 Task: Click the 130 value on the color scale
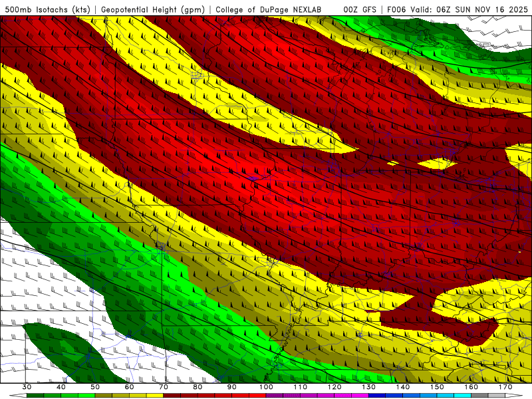[x=369, y=387]
